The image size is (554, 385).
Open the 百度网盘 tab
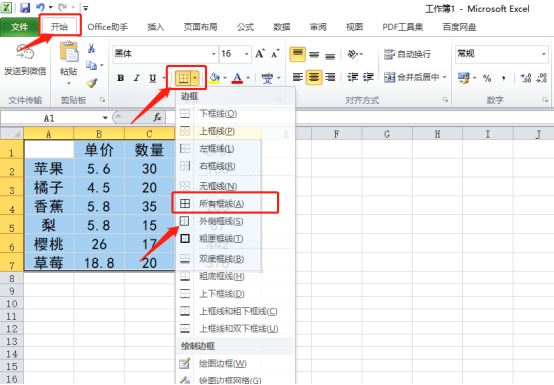pyautogui.click(x=459, y=27)
